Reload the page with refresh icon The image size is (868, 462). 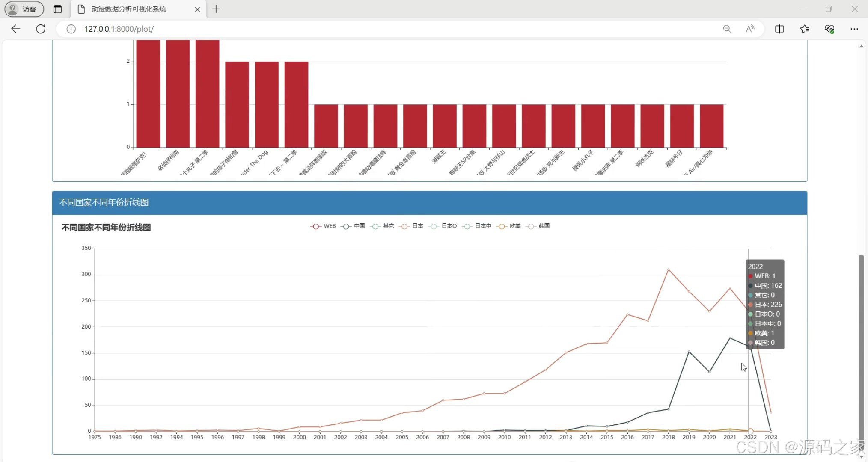(41, 29)
